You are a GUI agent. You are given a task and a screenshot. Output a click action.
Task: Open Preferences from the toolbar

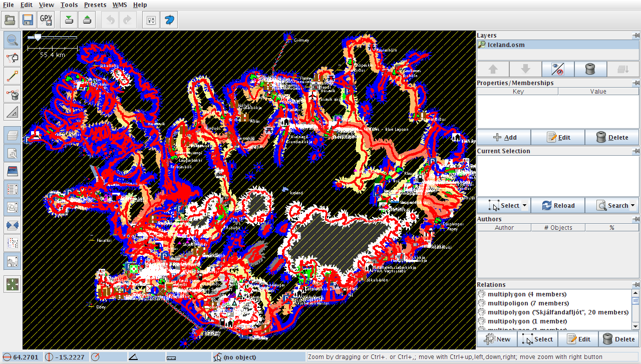click(151, 20)
